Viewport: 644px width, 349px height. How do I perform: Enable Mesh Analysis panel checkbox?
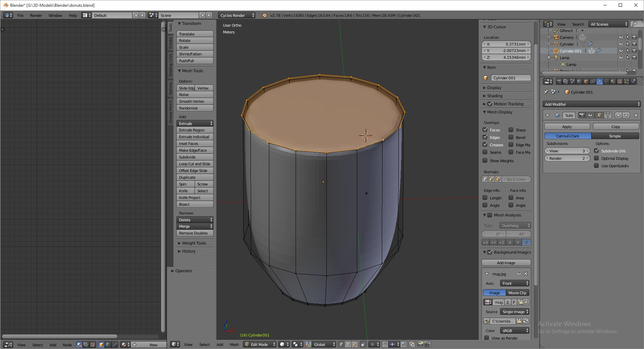[x=490, y=215]
